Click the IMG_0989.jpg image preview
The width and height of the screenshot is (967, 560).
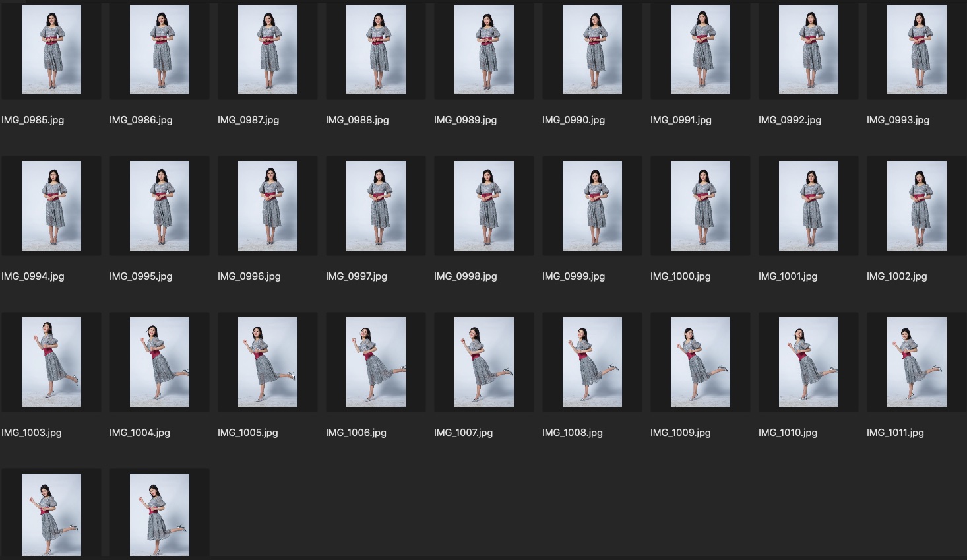coord(484,49)
